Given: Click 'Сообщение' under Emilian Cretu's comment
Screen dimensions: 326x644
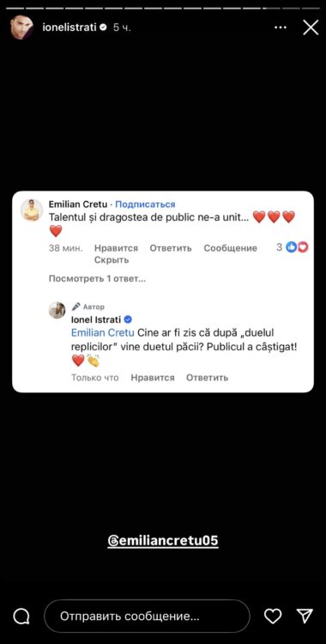Looking at the screenshot, I should click(x=230, y=248).
